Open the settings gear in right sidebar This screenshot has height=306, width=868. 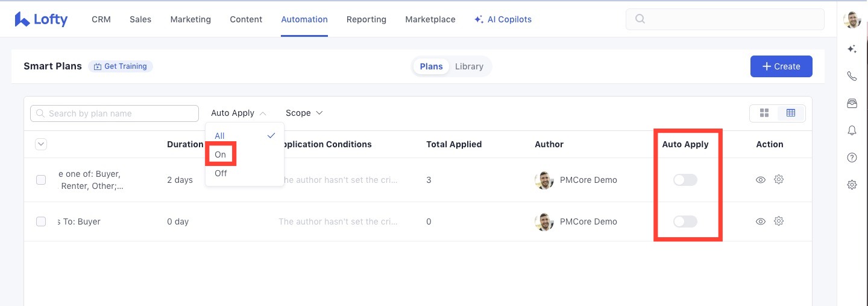click(x=852, y=185)
